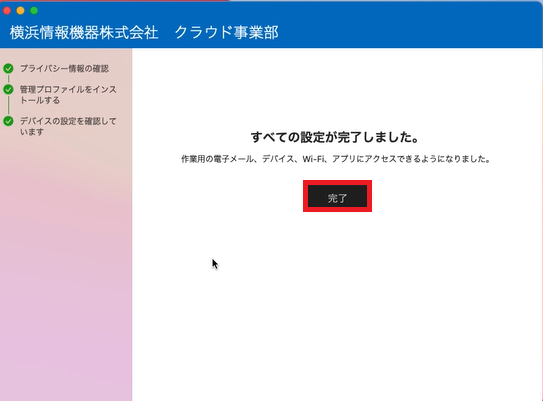The width and height of the screenshot is (543, 401).
Task: Select the 管理プロファイルをインストールする step label
Action: [x=68, y=95]
